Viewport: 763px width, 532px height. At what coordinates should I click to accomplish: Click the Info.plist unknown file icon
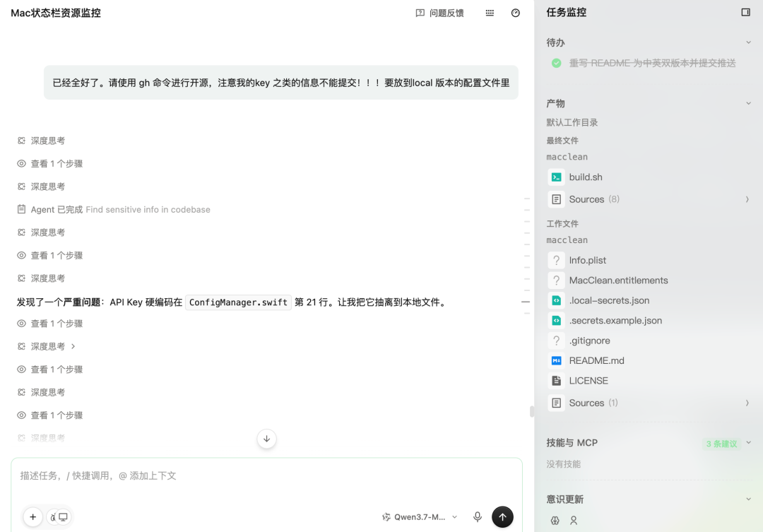[556, 261]
